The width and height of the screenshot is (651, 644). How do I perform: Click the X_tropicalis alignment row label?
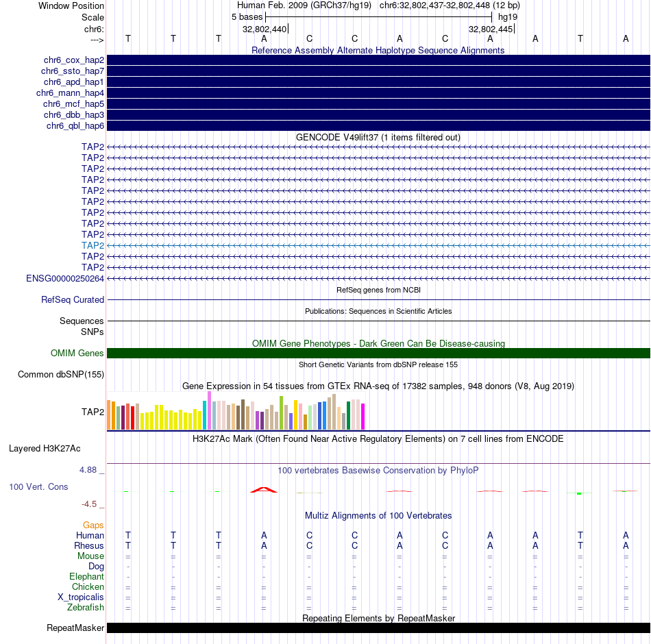pos(81,597)
